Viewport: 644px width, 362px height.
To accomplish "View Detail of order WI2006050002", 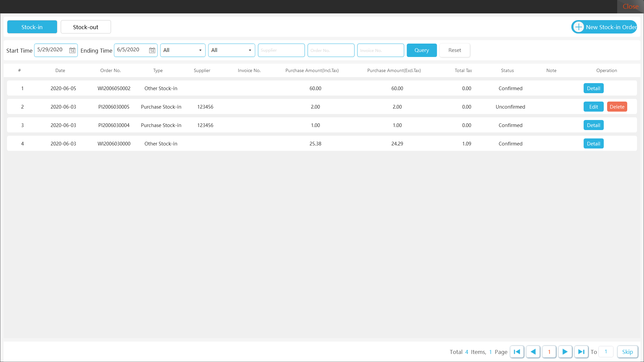I will pyautogui.click(x=593, y=88).
